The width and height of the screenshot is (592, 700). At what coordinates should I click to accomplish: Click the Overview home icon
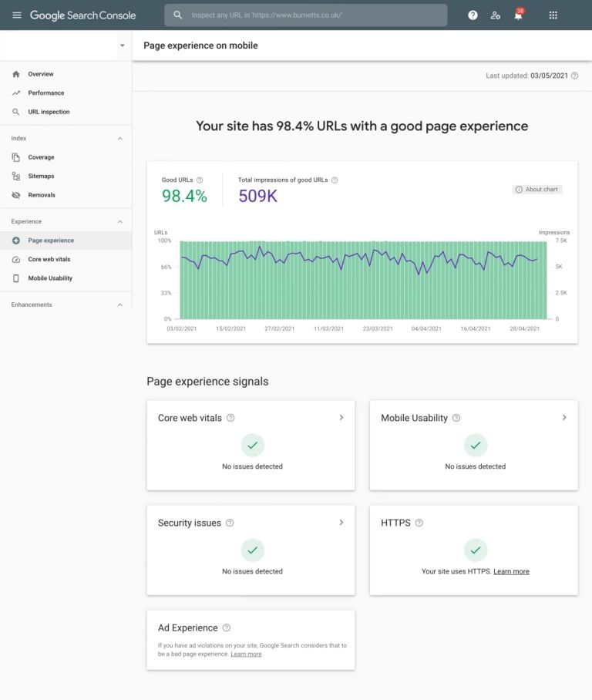16,74
